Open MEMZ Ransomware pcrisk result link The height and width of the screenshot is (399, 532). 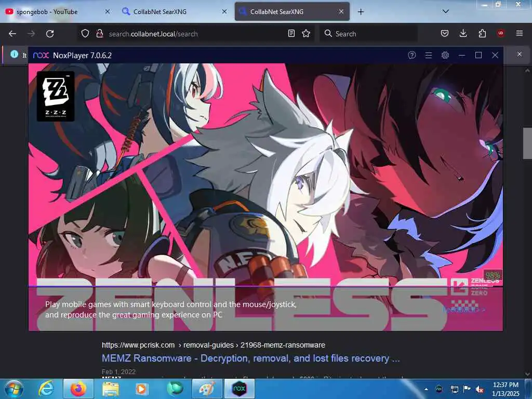(251, 358)
